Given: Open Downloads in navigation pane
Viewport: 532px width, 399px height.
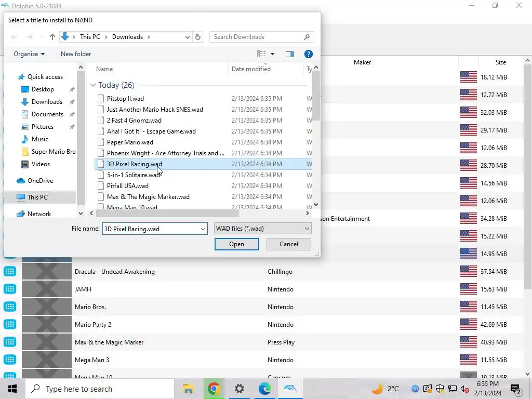Looking at the screenshot, I should pos(47,102).
